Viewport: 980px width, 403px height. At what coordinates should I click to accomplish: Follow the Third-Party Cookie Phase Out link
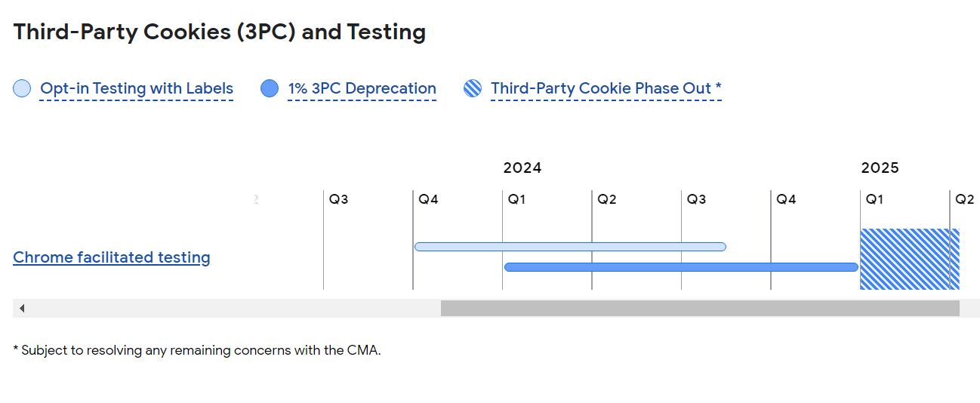(606, 89)
